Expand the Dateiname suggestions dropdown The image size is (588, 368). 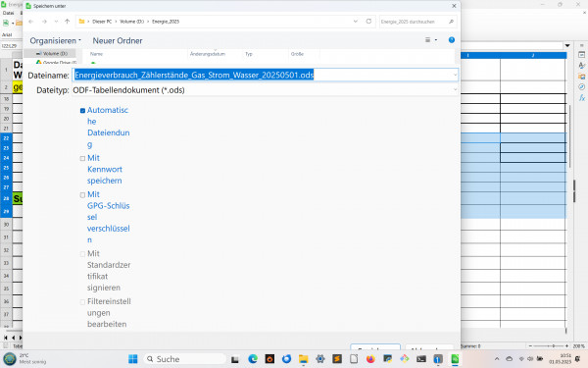[x=456, y=75]
